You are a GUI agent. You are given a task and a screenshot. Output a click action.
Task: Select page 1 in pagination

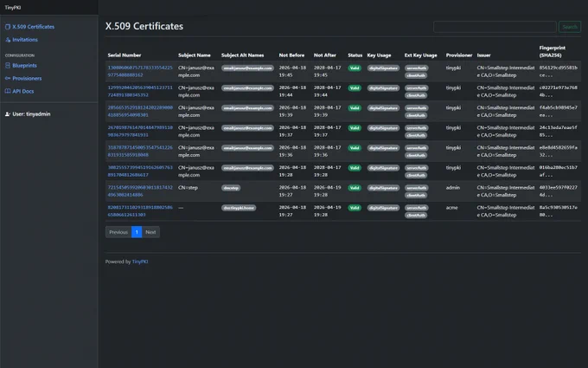coord(137,232)
